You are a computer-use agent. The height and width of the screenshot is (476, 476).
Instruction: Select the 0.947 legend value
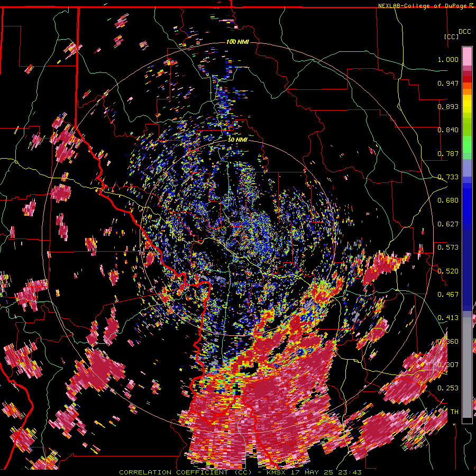tap(448, 83)
